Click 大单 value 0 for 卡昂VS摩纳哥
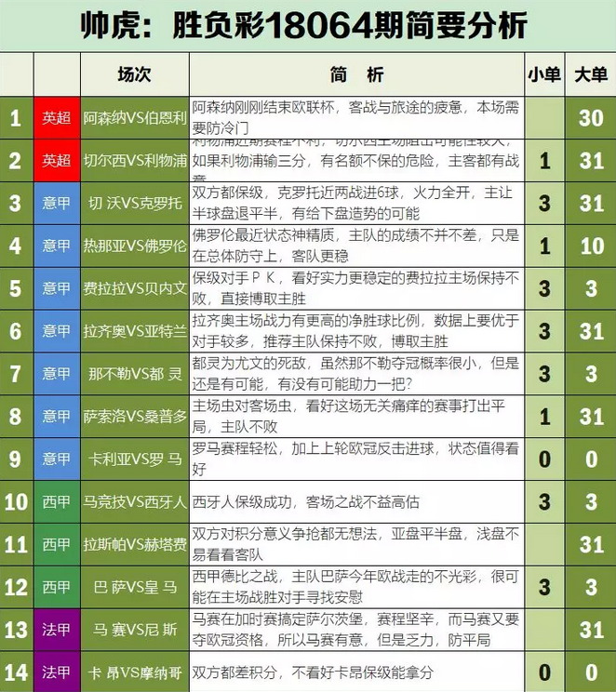 click(591, 672)
